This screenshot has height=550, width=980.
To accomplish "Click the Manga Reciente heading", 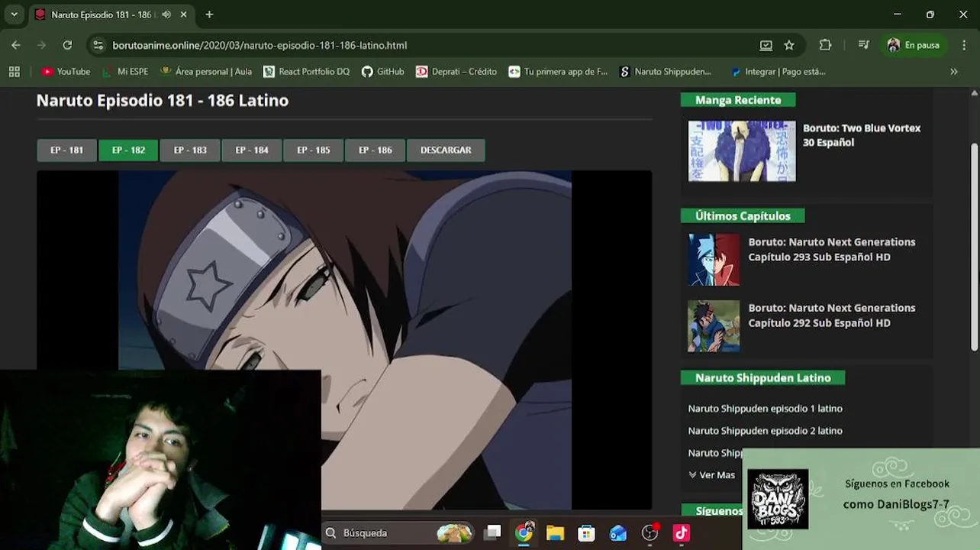I will pos(738,100).
